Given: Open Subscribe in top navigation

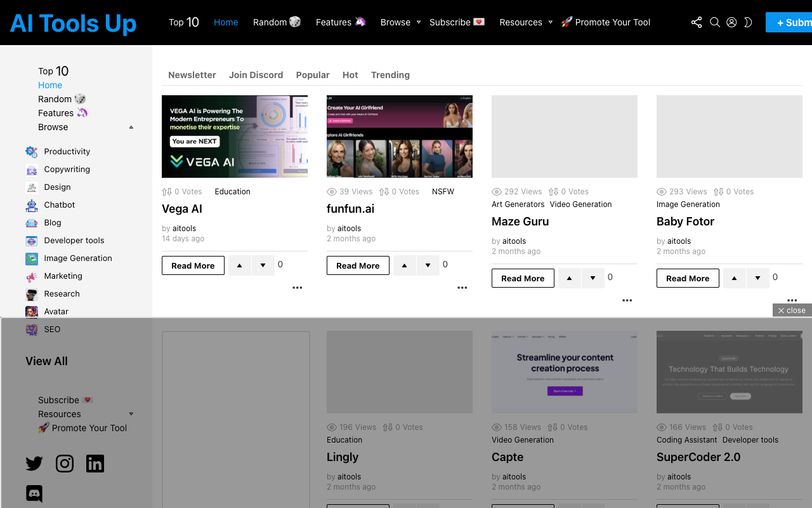Looking at the screenshot, I should pos(457,22).
